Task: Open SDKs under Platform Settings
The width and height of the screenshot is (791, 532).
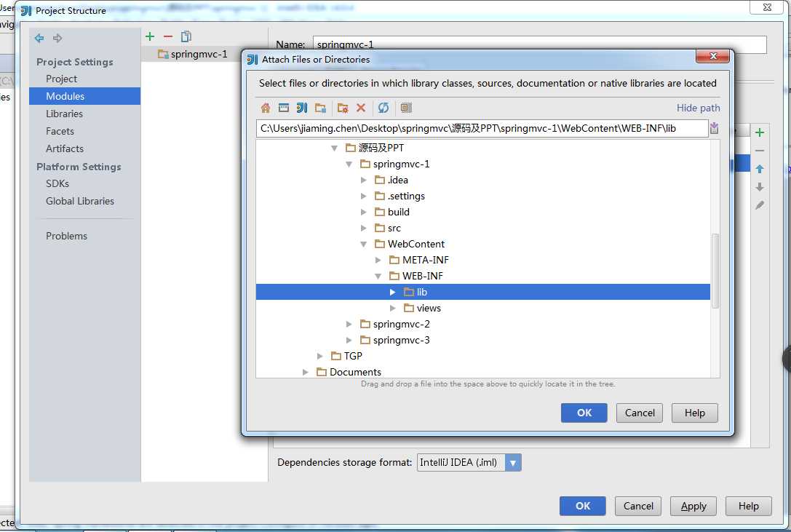Action: coord(57,183)
